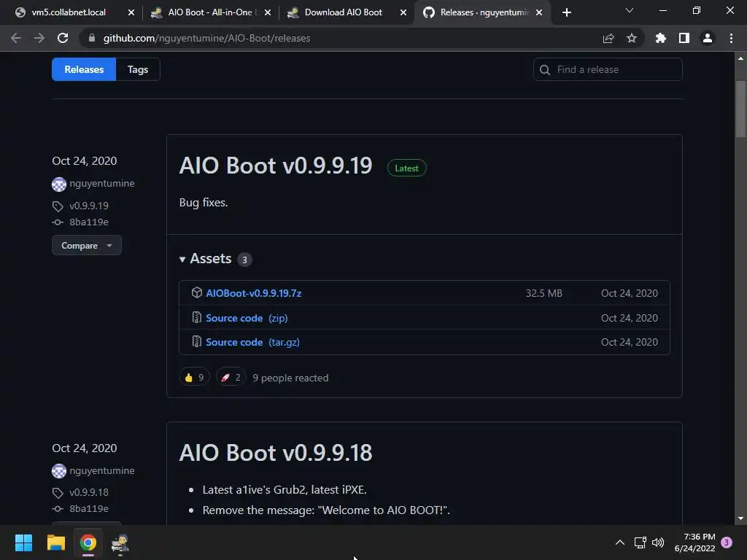Image resolution: width=747 pixels, height=560 pixels.
Task: Reload the GitHub releases page
Action: [63, 38]
